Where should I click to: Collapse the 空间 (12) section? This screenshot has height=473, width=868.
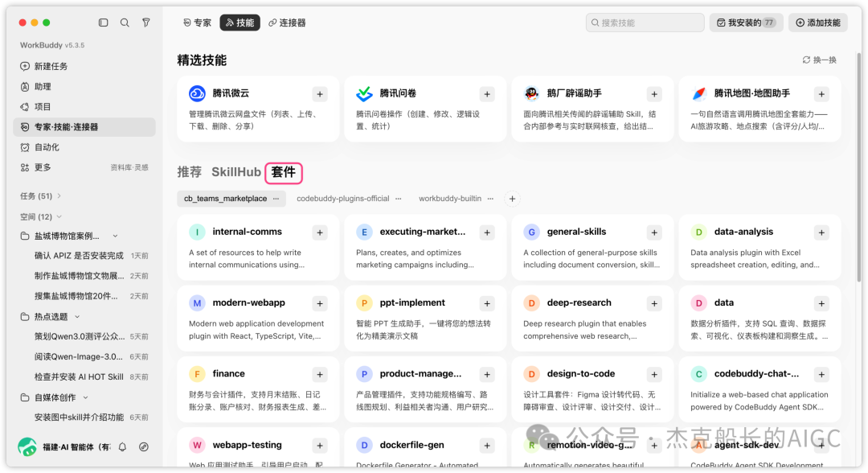40,216
